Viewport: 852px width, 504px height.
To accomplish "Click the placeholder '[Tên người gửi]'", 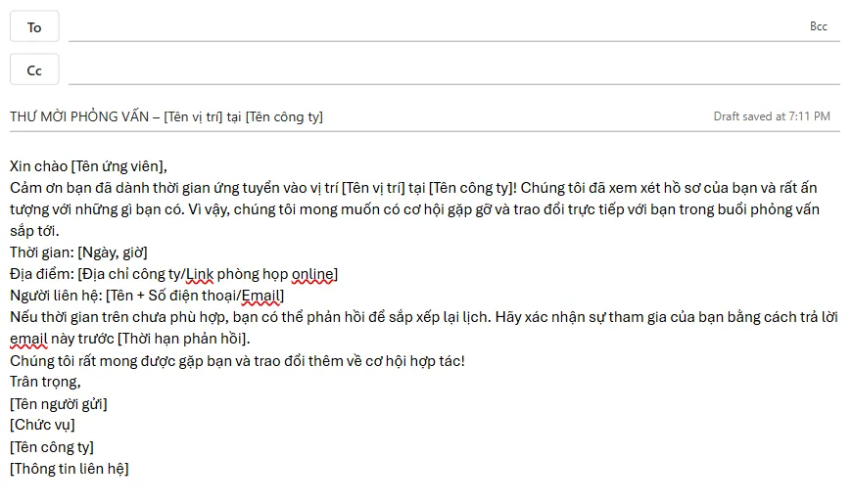I will pyautogui.click(x=59, y=403).
